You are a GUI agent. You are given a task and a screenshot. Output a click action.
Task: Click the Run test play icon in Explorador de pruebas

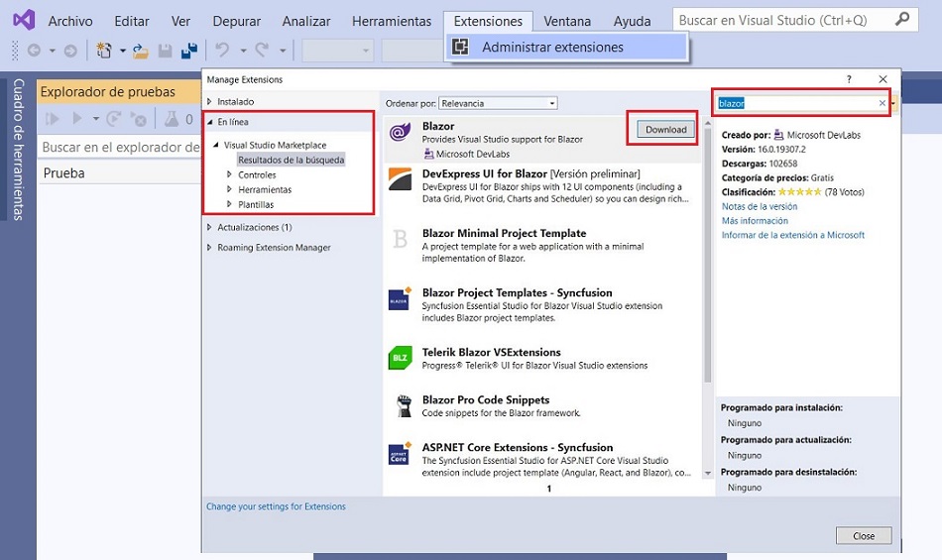[x=77, y=118]
